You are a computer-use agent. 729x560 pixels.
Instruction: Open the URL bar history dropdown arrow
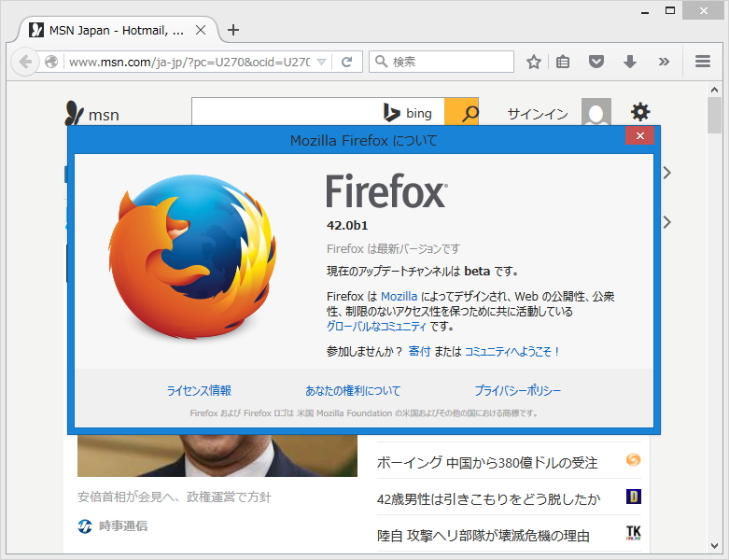(321, 62)
